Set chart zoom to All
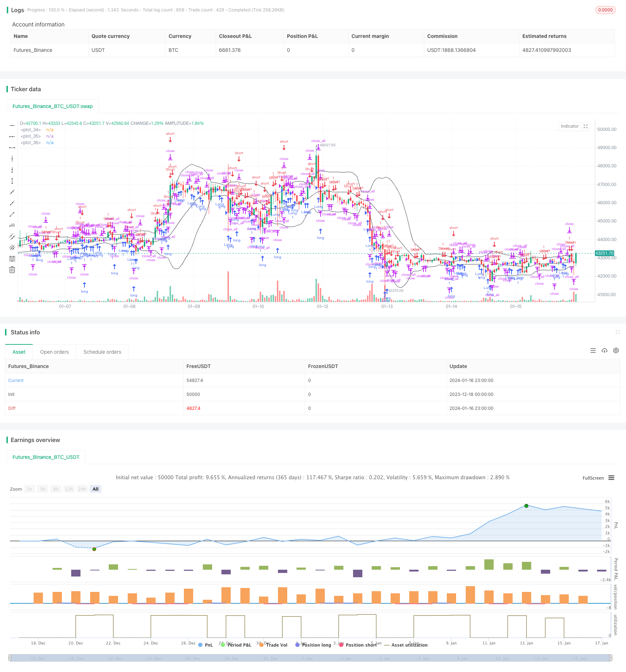The height and width of the screenshot is (672, 626). [x=96, y=489]
